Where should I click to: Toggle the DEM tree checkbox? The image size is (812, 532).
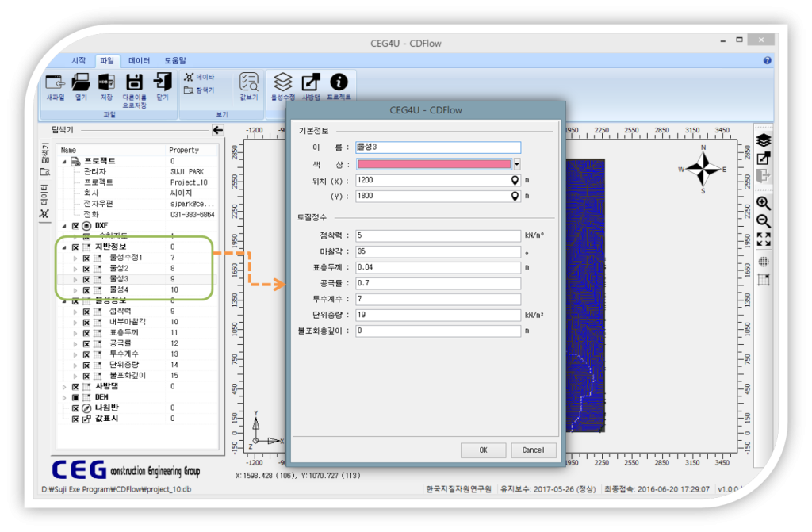pyautogui.click(x=75, y=397)
